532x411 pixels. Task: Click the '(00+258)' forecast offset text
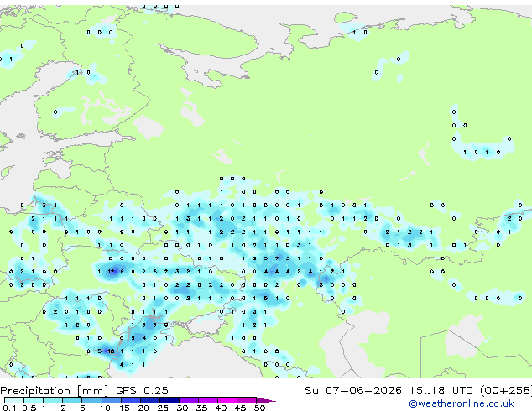point(506,391)
